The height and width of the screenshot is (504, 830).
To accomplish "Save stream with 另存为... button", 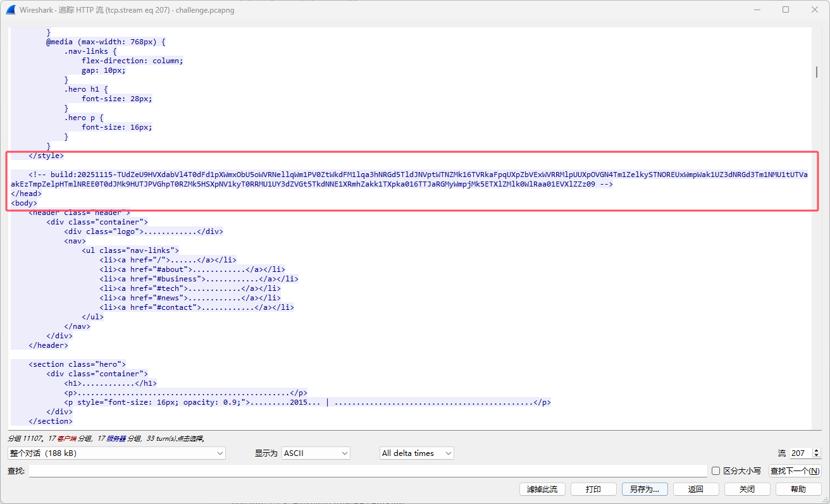I will (x=645, y=489).
